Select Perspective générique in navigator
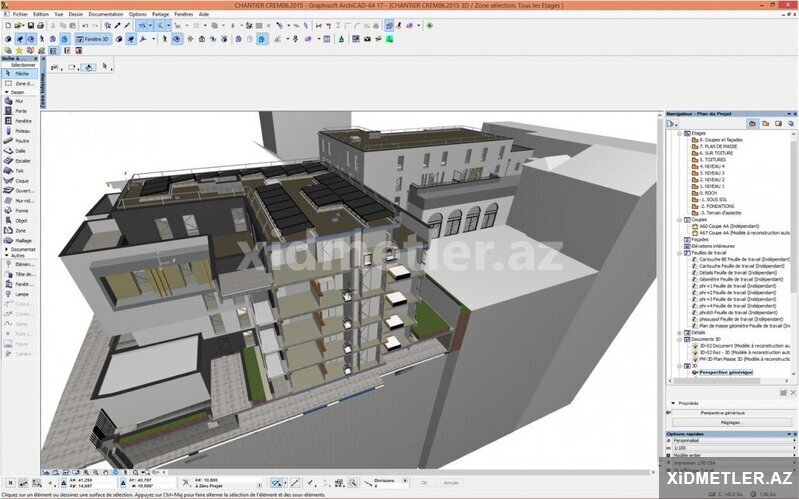799x499 pixels. click(727, 371)
